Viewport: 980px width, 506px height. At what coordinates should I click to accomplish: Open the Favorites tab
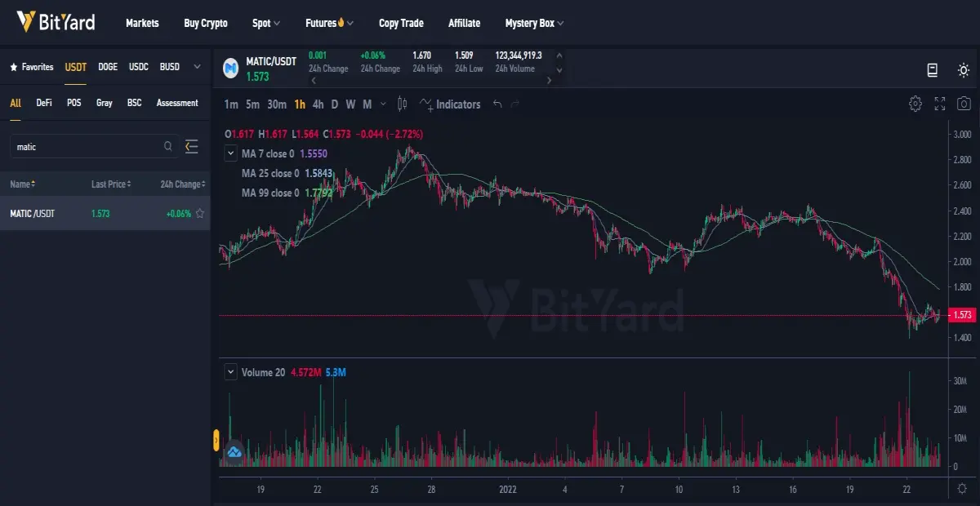coord(32,67)
